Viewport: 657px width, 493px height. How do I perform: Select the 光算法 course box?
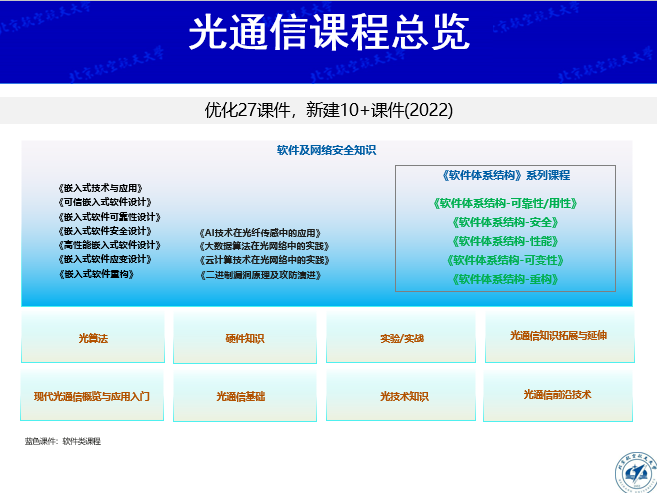92,338
